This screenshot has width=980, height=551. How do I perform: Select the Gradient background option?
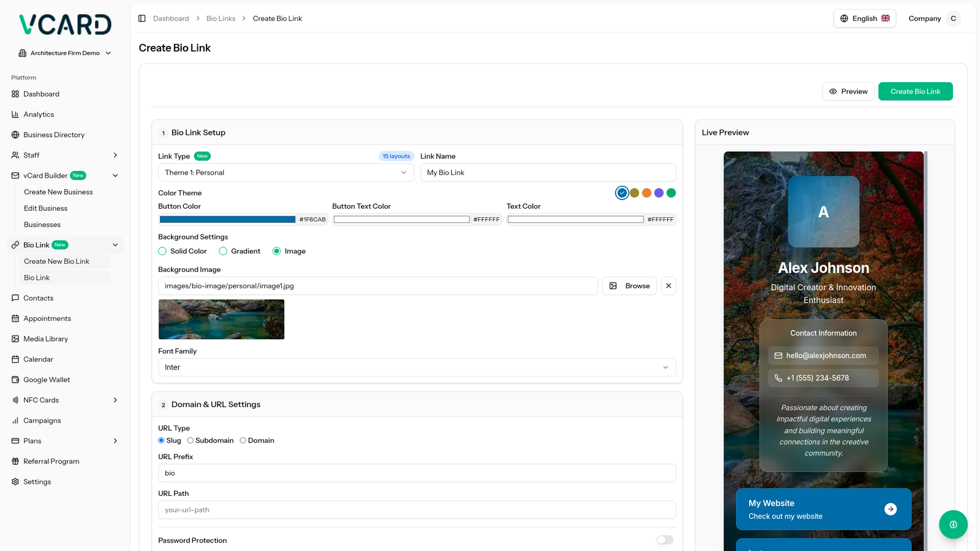pos(224,251)
